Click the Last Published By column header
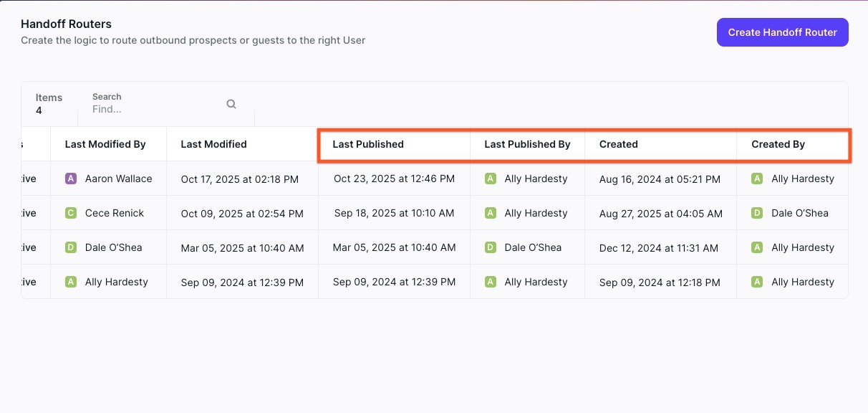Viewport: 868px width, 413px height. point(527,144)
